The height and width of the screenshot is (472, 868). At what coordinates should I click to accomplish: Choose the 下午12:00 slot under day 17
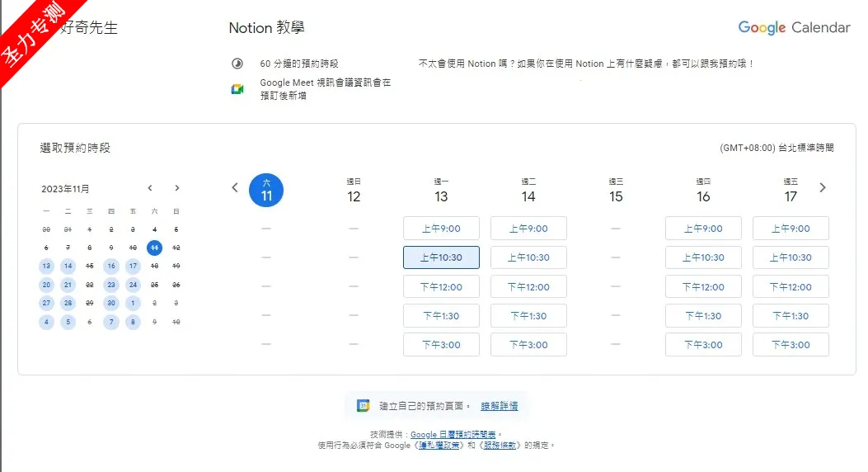791,287
